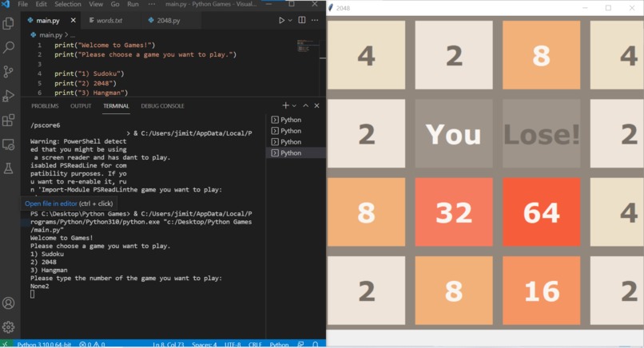Toggle maximized panel size with caret icon

(305, 105)
